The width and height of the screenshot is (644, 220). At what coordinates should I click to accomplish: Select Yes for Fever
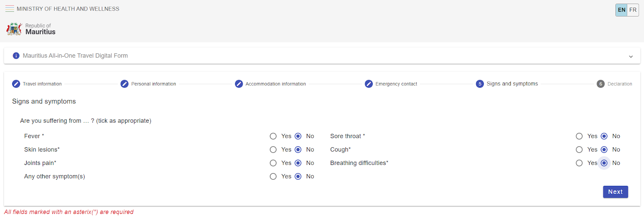tap(273, 136)
